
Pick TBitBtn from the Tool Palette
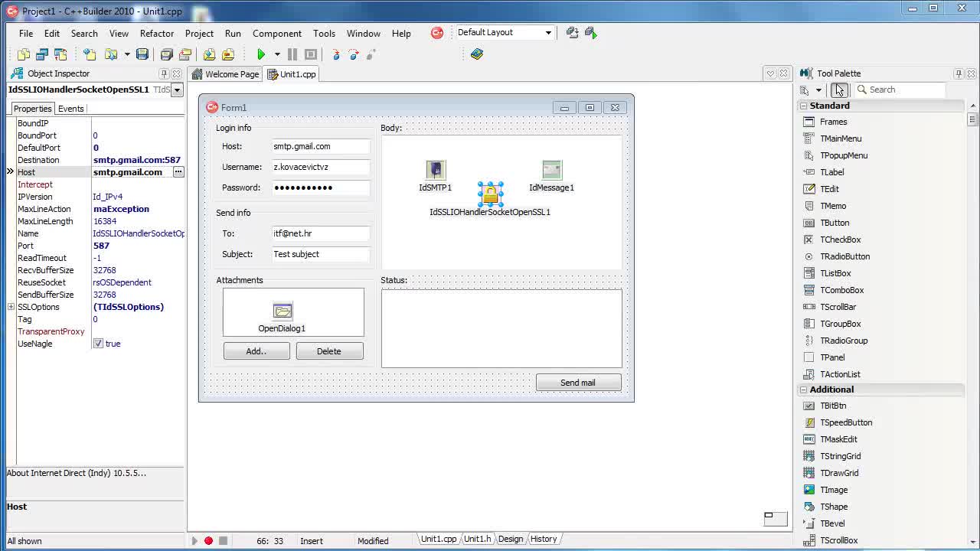[x=833, y=406]
